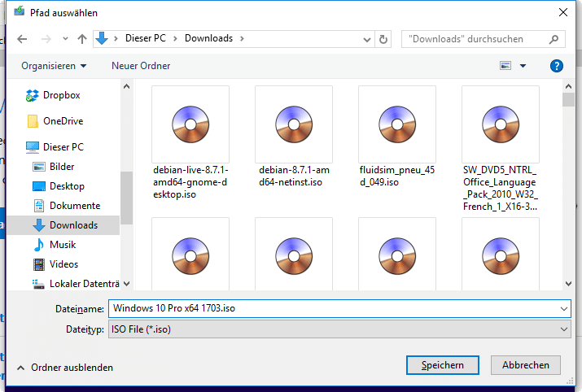The width and height of the screenshot is (582, 392).
Task: Click the Bilder picture icon
Action: tap(39, 167)
